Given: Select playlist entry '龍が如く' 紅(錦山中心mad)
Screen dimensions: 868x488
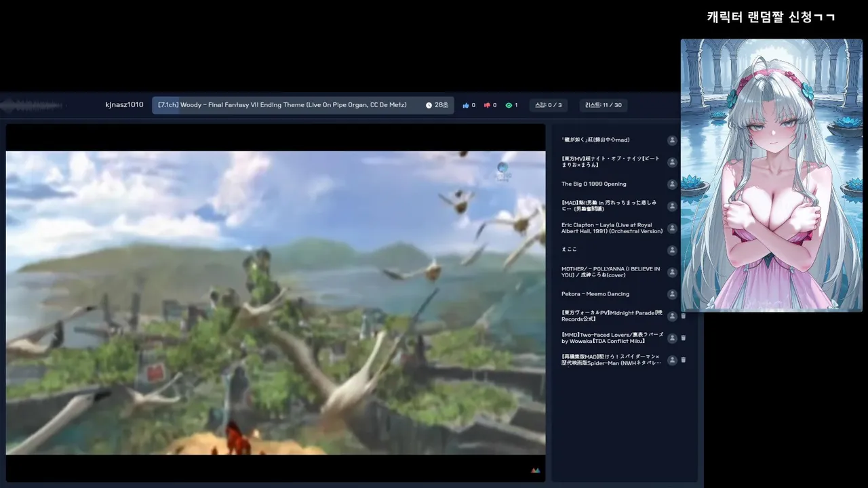Looking at the screenshot, I should click(595, 140).
